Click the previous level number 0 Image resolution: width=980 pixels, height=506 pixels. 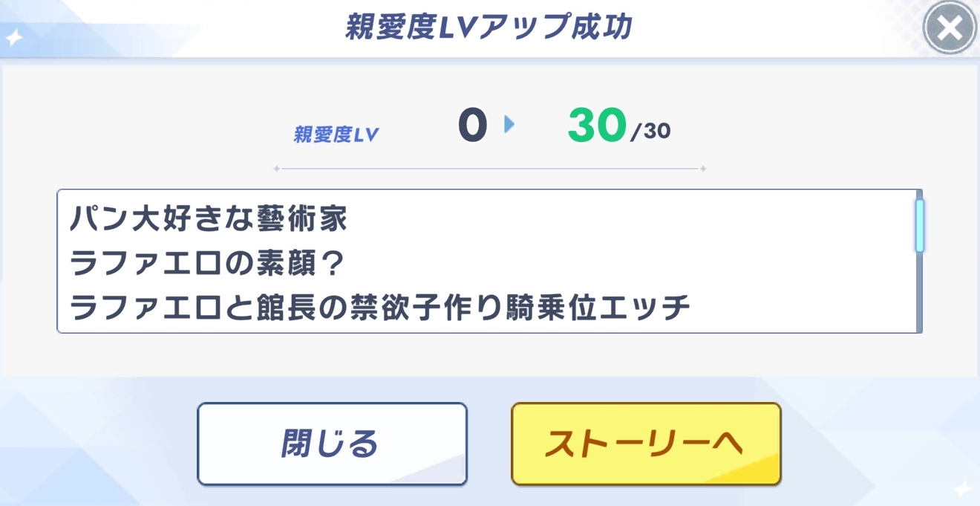[x=472, y=126]
